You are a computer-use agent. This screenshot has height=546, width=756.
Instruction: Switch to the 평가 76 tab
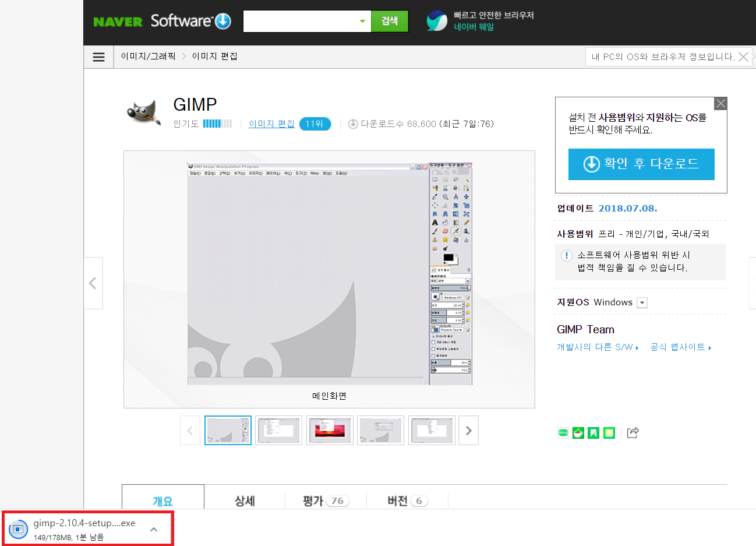pos(326,501)
